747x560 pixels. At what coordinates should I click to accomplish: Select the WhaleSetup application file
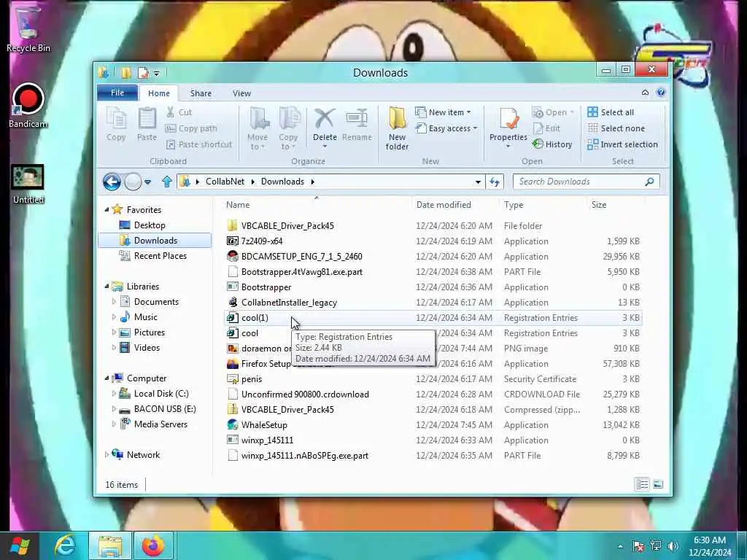coord(433,425)
